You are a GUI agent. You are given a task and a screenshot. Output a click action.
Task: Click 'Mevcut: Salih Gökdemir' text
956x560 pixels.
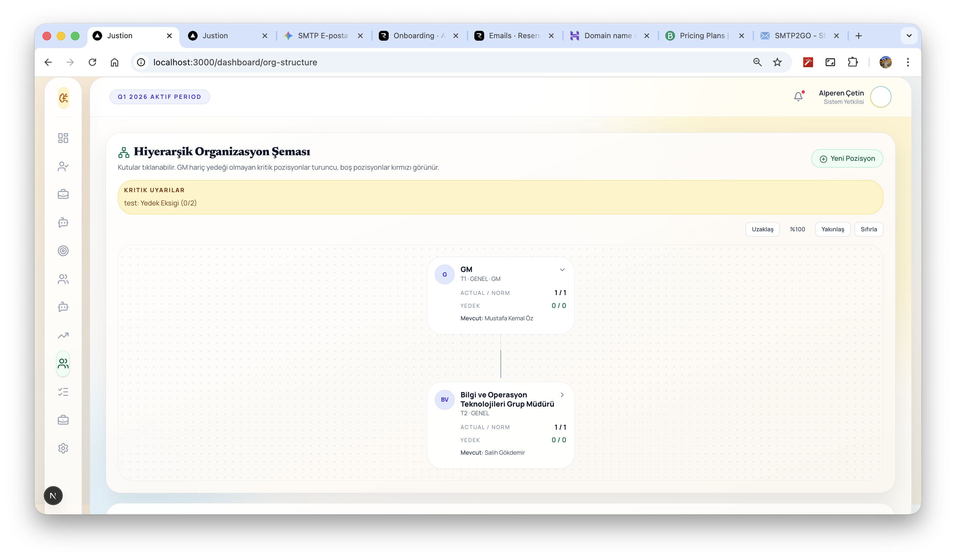point(492,452)
